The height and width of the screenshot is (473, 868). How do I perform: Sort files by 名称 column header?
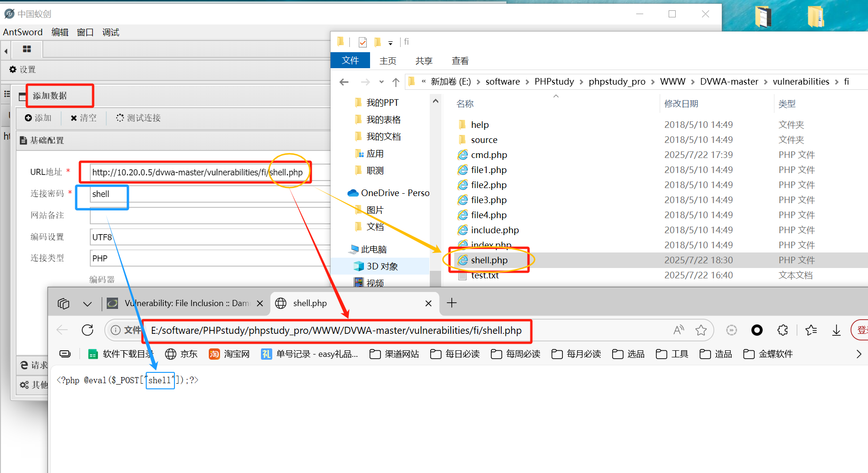tap(465, 103)
